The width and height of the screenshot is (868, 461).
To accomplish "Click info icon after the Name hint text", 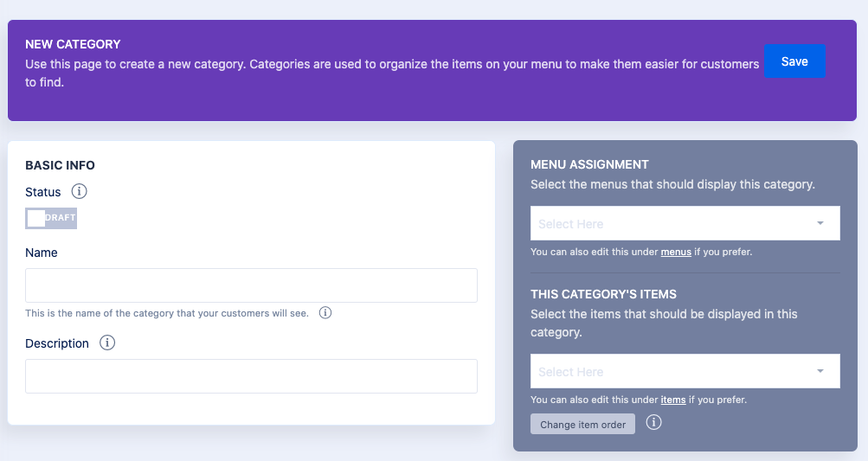I will [x=325, y=313].
